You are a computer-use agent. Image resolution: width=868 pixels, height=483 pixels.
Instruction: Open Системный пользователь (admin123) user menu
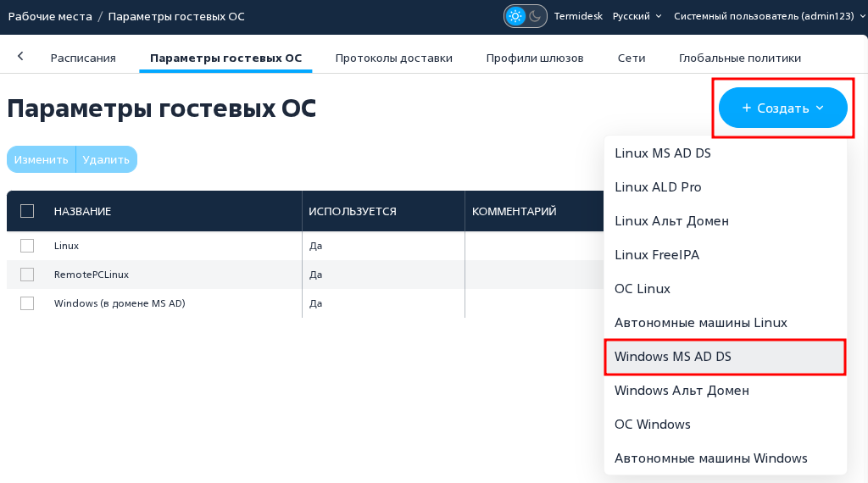click(x=769, y=16)
